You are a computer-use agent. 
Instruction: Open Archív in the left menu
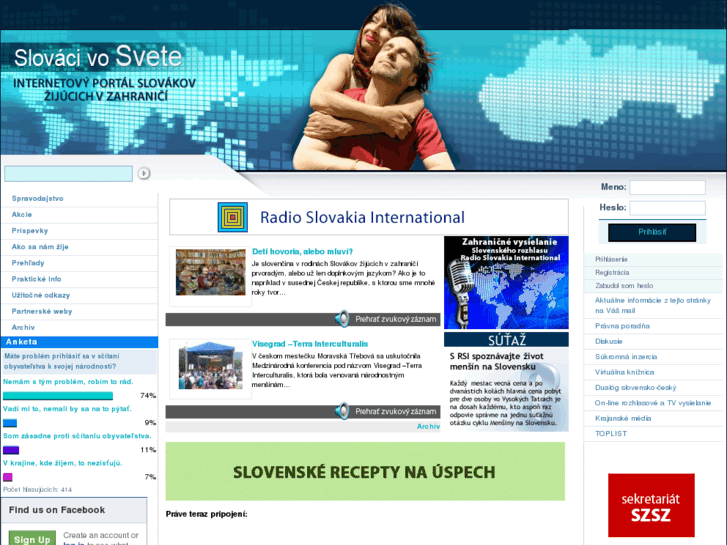click(x=23, y=327)
